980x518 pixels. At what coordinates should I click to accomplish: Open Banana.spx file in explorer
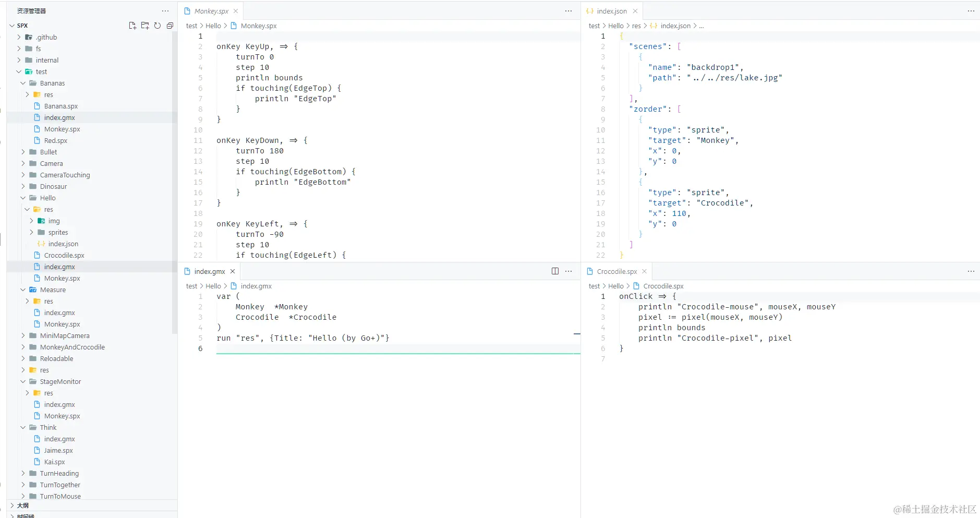click(61, 106)
